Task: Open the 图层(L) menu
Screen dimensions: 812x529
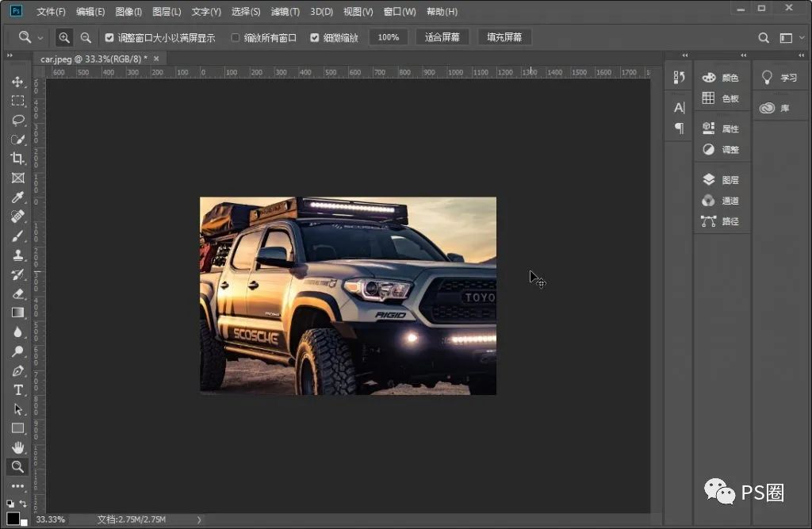Action: pos(167,11)
